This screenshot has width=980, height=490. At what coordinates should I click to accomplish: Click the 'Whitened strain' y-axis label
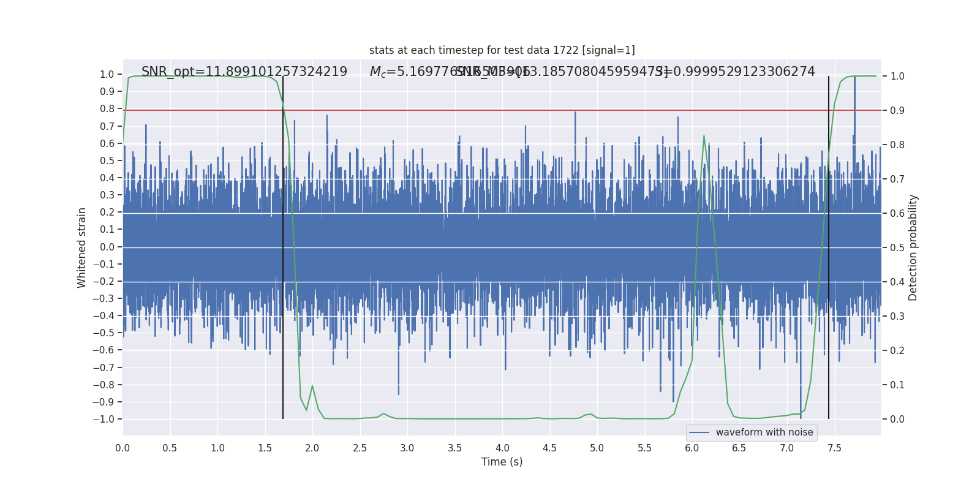point(82,247)
